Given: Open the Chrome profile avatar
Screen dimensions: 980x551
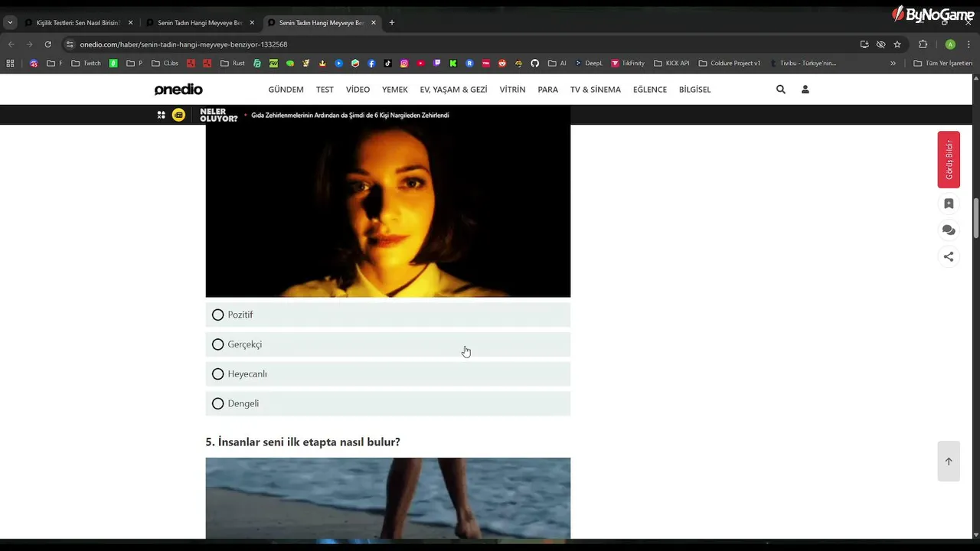Looking at the screenshot, I should tap(950, 44).
